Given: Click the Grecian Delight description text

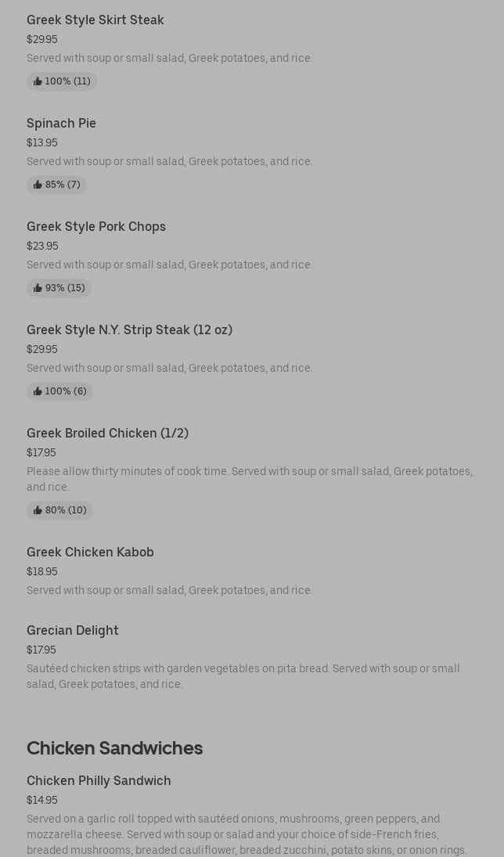Looking at the screenshot, I should (243, 676).
